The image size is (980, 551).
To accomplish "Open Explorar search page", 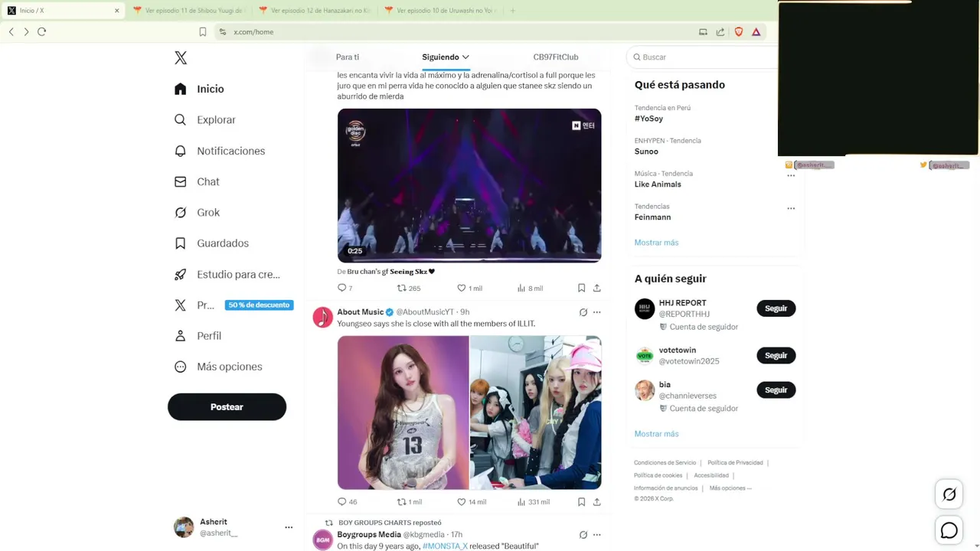I will (204, 119).
